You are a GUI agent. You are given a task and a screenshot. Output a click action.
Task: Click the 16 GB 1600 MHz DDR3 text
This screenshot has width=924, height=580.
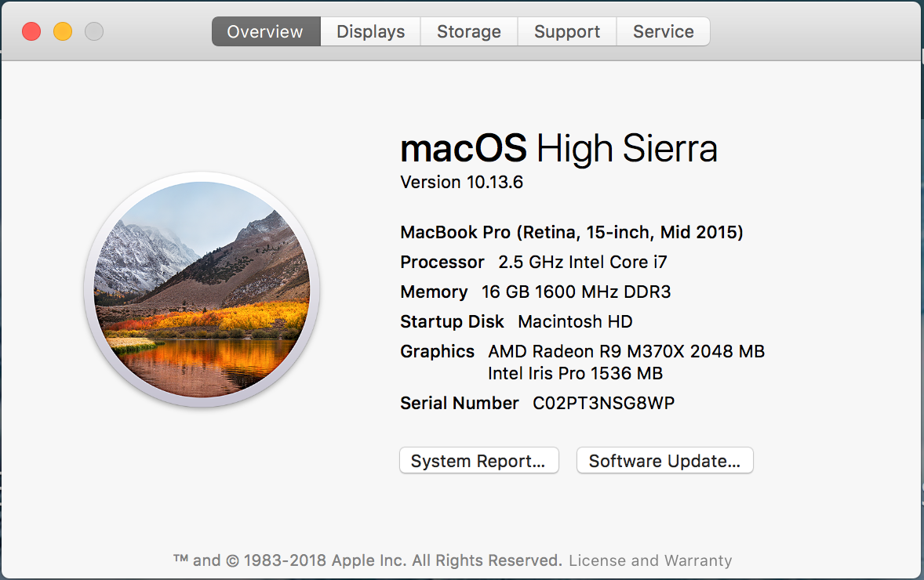577,292
